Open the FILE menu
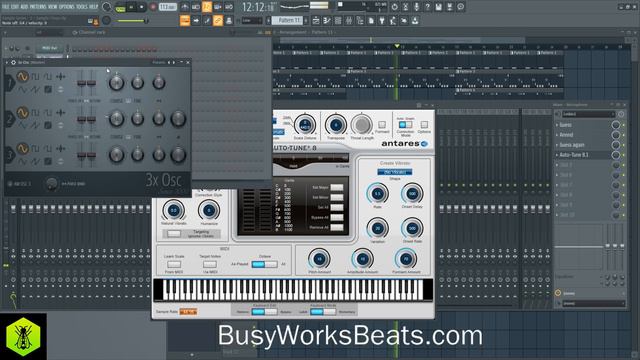This screenshot has height=360, width=640. tap(6, 7)
